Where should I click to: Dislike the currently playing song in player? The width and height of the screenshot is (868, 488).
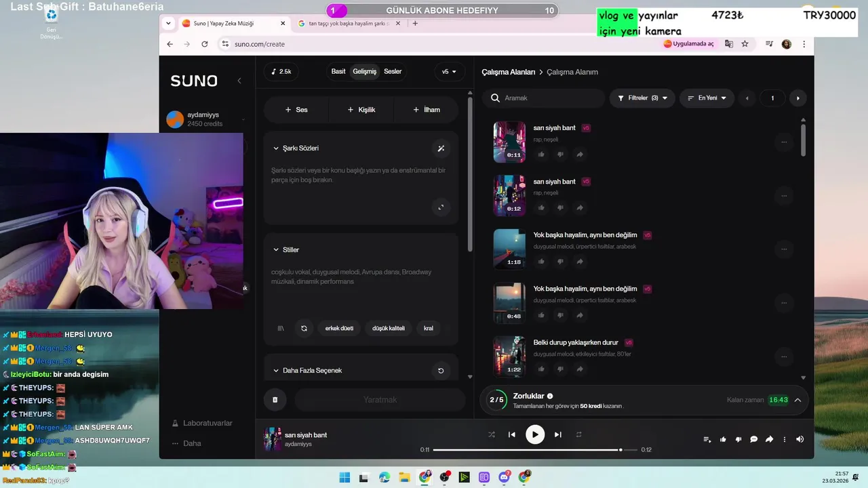(x=738, y=439)
